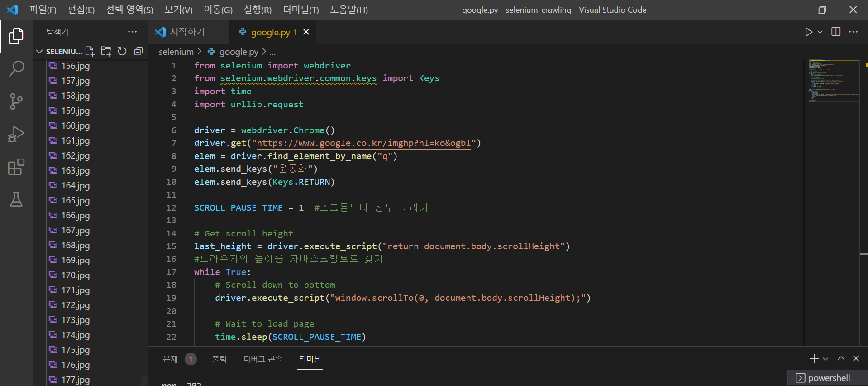Maximize the terminal panel with the caret icon
868x386 pixels.
[841, 358]
